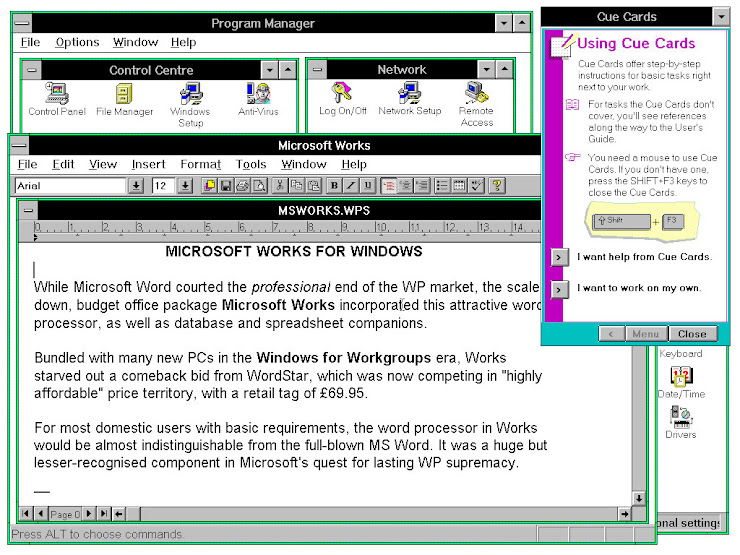Open Program Manager's Window menu
This screenshot has height=555, width=740.
pyautogui.click(x=135, y=42)
